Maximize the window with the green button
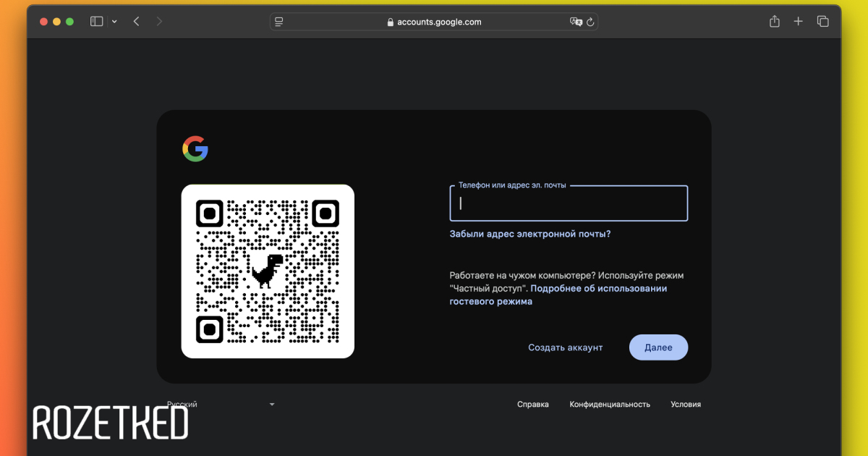The image size is (868, 456). (70, 22)
